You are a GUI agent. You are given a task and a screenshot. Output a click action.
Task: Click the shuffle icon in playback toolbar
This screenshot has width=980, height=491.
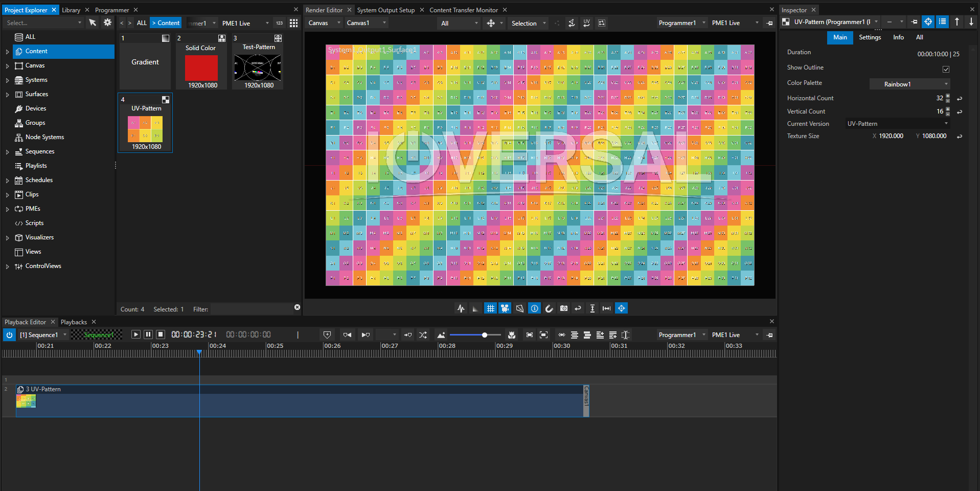pyautogui.click(x=423, y=335)
